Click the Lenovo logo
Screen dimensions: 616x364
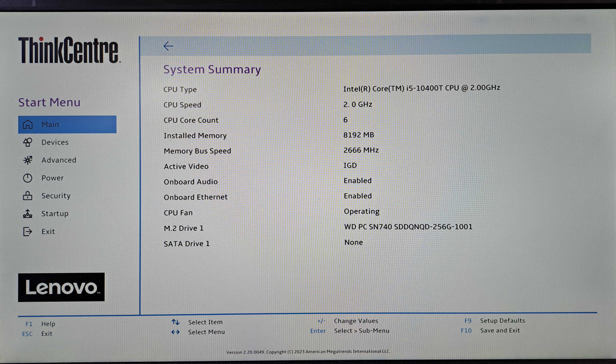(61, 287)
